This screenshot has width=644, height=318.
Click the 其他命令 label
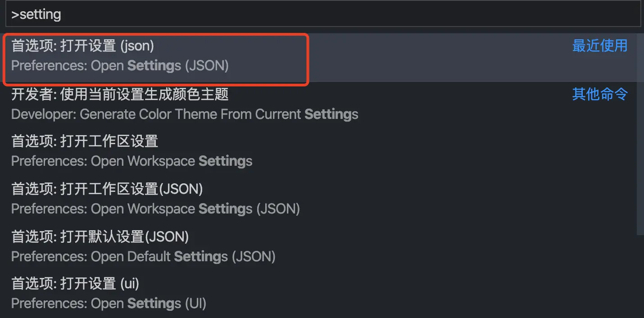point(599,94)
